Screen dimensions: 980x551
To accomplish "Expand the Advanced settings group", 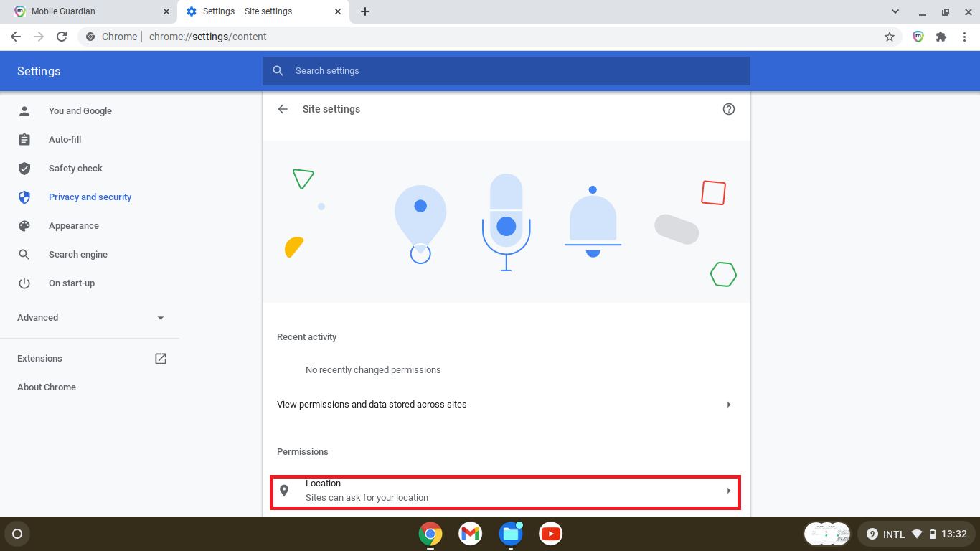I will coord(90,318).
